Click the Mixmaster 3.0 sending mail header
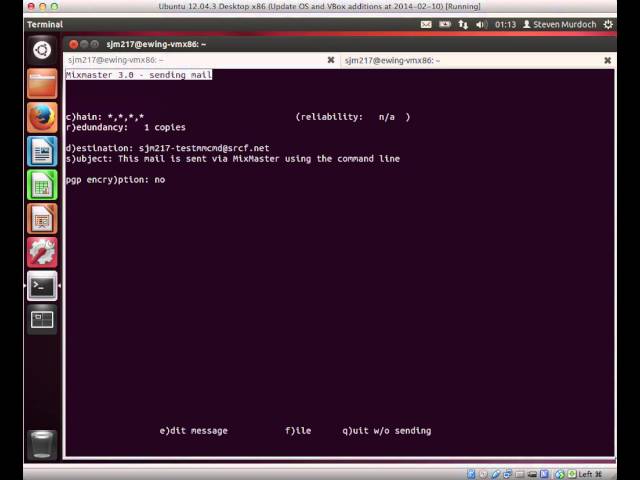The width and height of the screenshot is (640, 480). [x=139, y=75]
